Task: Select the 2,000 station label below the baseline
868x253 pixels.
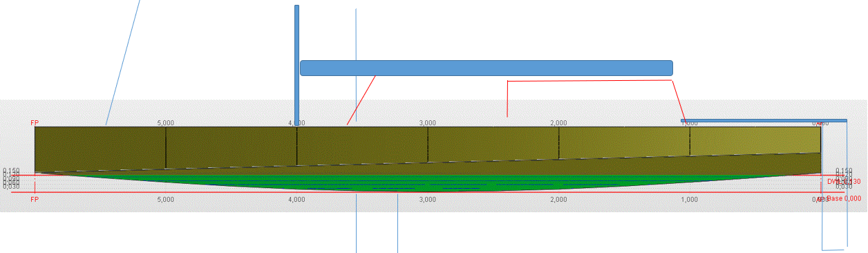Action: pos(558,200)
